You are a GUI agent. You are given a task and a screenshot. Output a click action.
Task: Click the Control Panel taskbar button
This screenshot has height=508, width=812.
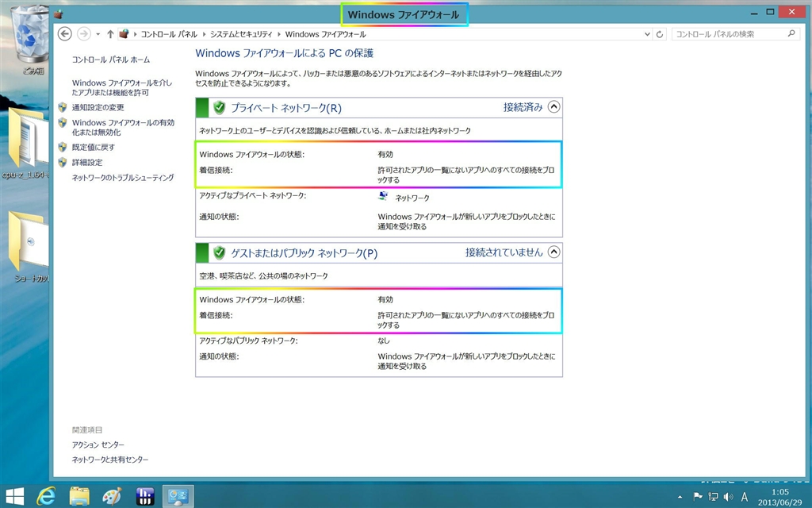coord(178,496)
